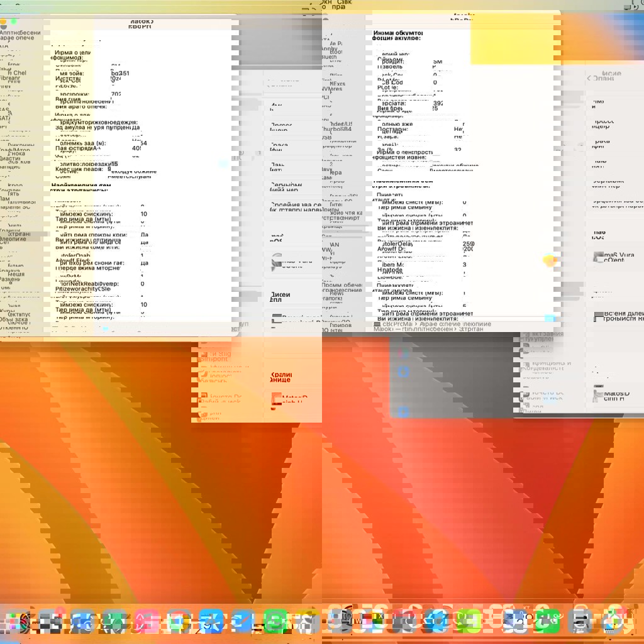Go back using the chevron beside Общи
644x644 pixels.
[x=589, y=78]
